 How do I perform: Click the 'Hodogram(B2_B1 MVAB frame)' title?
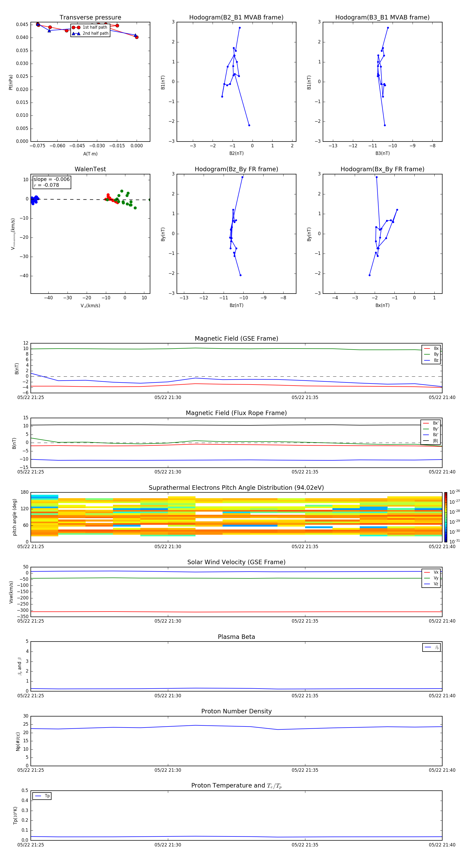click(236, 18)
